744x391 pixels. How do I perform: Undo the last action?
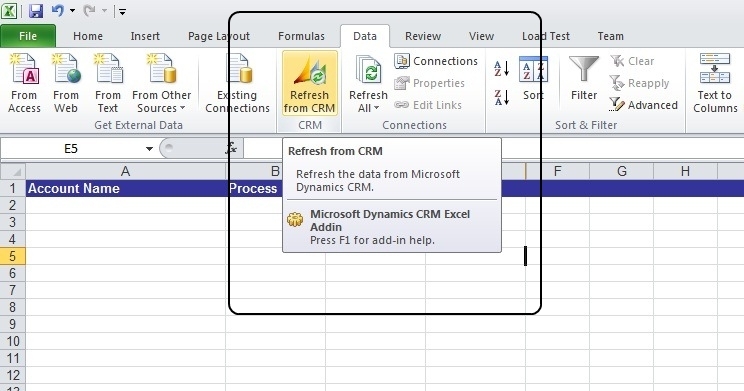[58, 10]
